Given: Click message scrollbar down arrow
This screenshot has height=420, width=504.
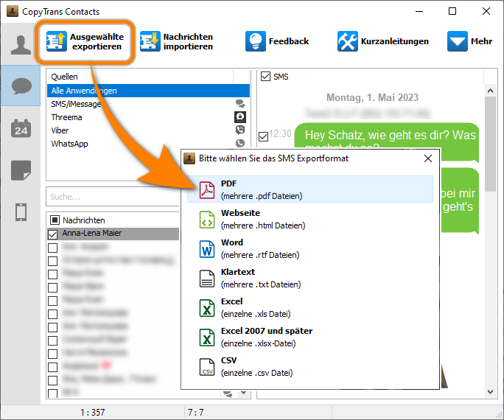Looking at the screenshot, I should tap(490, 392).
